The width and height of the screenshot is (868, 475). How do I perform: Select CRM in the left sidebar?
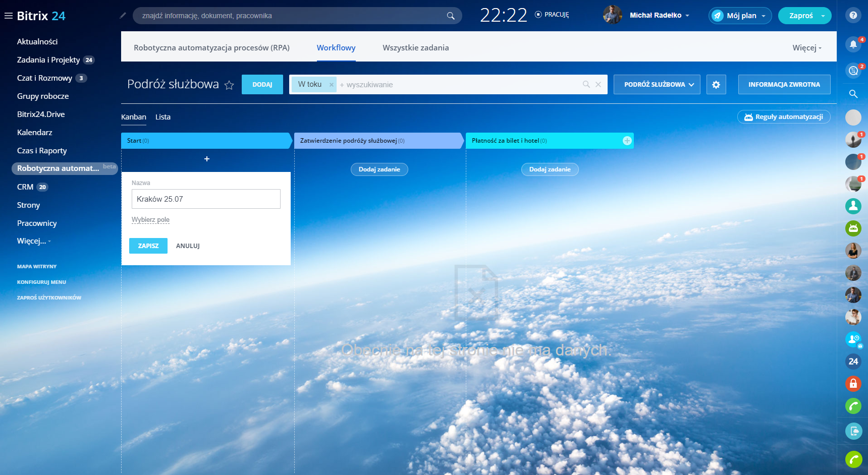[25, 187]
